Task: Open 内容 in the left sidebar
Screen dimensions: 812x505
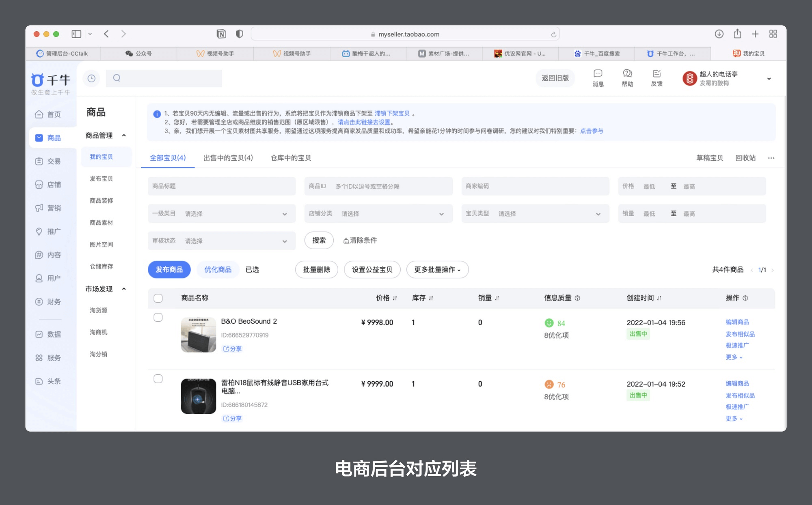Action: [x=48, y=255]
